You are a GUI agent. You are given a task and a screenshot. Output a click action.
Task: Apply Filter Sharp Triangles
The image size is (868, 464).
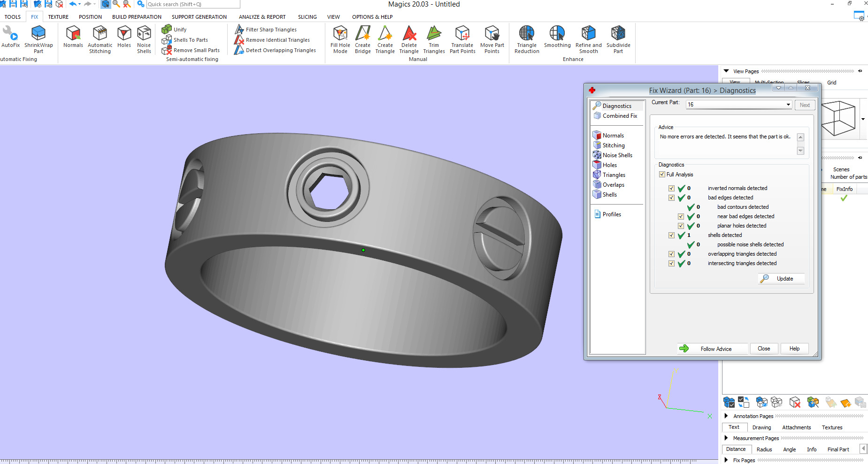tap(266, 30)
